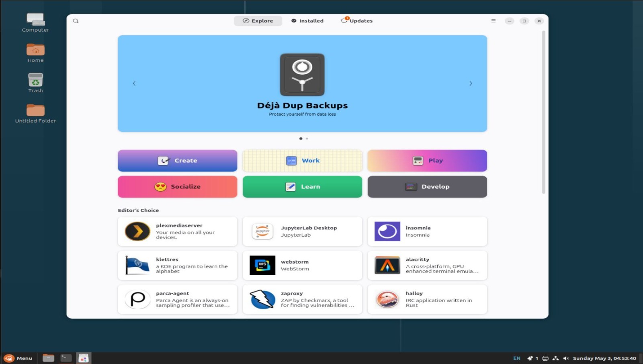Select the klettres app name
643x364 pixels.
point(167,260)
